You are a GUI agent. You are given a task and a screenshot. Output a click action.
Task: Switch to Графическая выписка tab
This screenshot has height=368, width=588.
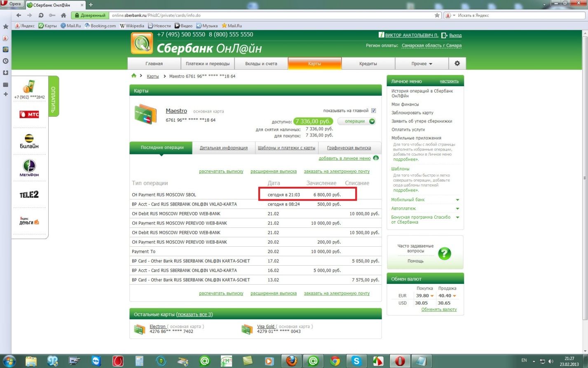coord(349,148)
